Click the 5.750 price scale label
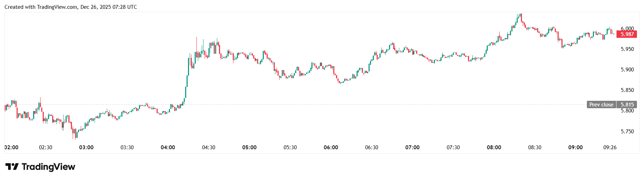This screenshot has height=180, width=644. (x=627, y=132)
